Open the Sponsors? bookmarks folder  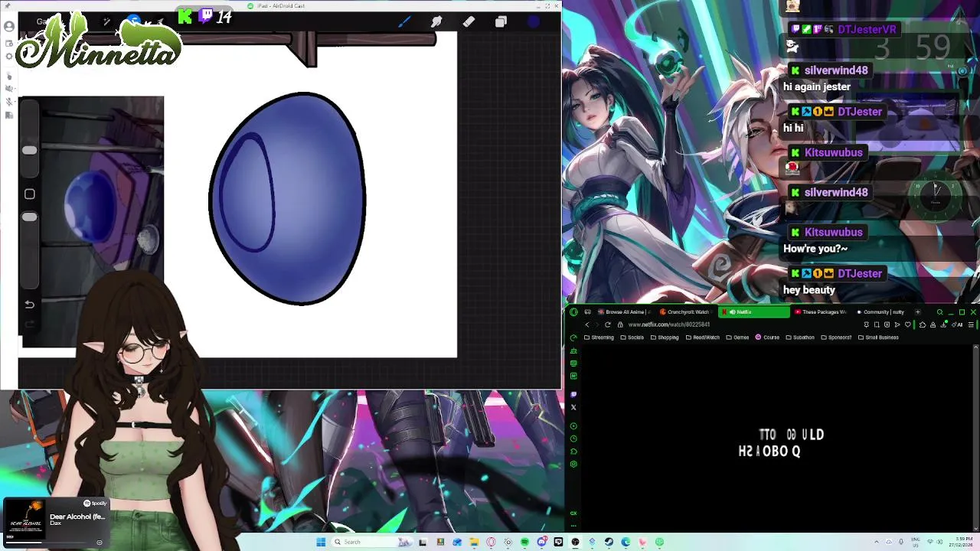point(836,337)
